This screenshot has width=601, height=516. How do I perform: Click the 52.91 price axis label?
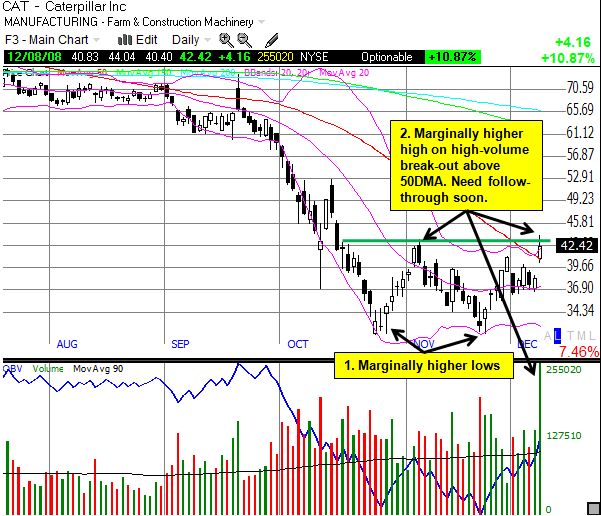580,176
